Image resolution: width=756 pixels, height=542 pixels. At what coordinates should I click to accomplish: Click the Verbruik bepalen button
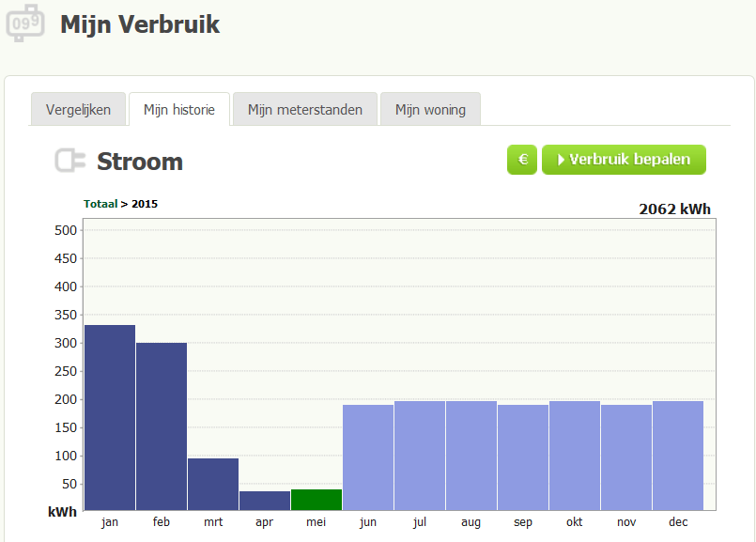(624, 160)
